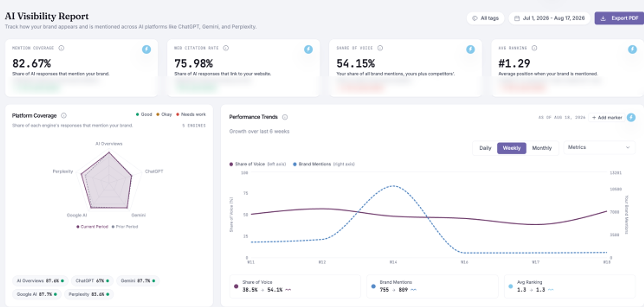Open info icon next to Performance Trends
The image size is (644, 307).
[285, 117]
